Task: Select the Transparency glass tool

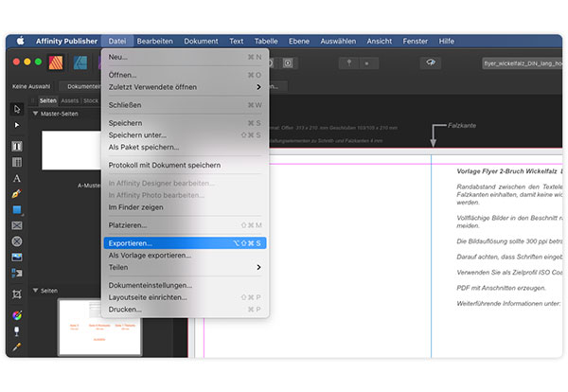Action: (x=17, y=331)
